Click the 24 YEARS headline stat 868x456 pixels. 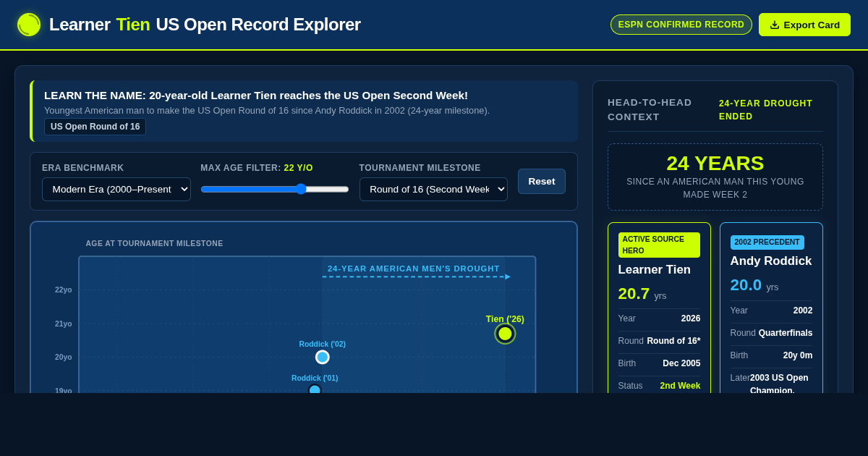coord(715,164)
